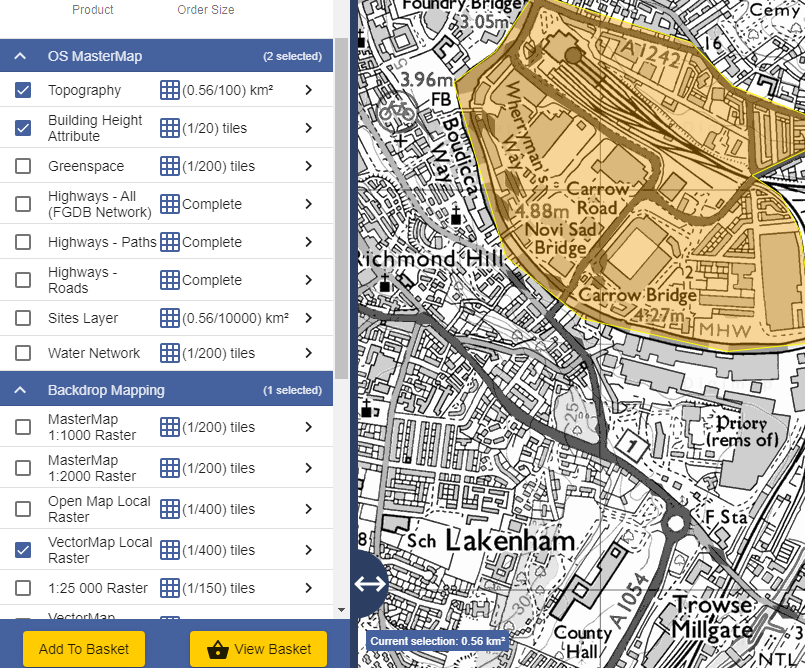Uncheck the Topography checkbox
The height and width of the screenshot is (668, 805).
(23, 90)
